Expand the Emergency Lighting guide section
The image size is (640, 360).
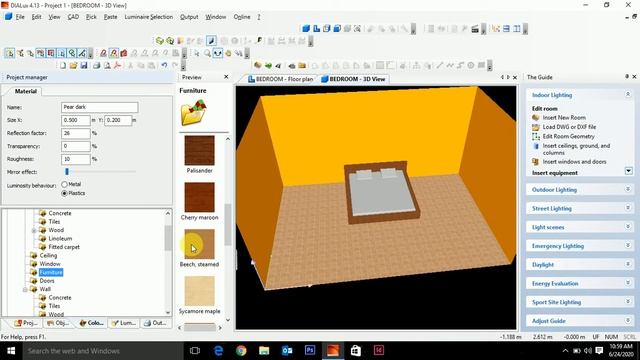point(628,246)
